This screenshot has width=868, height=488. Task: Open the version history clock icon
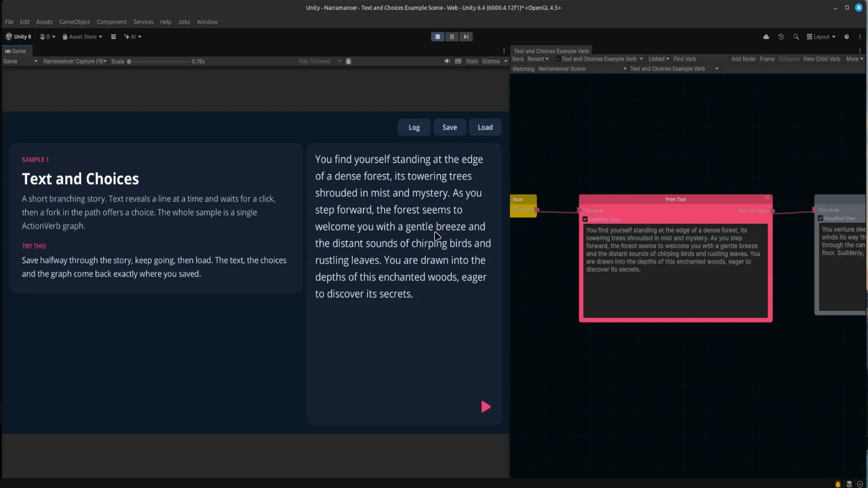tap(781, 37)
